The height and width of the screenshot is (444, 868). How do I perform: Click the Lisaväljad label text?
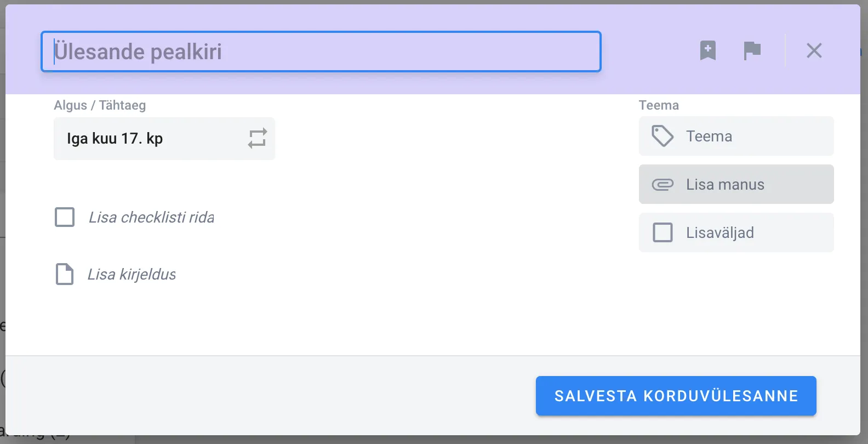720,233
